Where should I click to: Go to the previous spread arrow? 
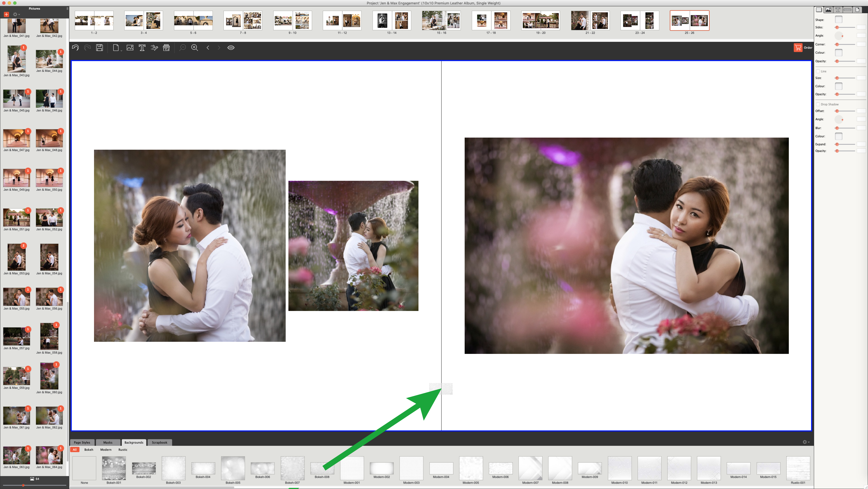pyautogui.click(x=208, y=48)
